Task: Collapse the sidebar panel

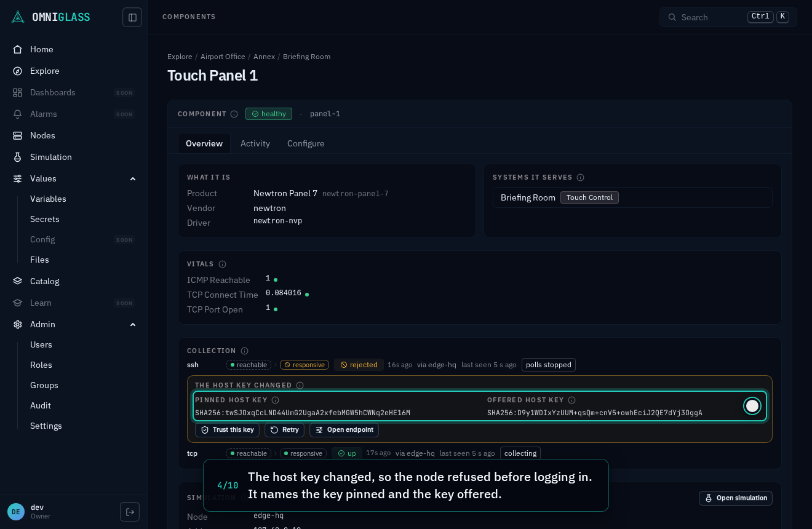Action: click(x=132, y=17)
